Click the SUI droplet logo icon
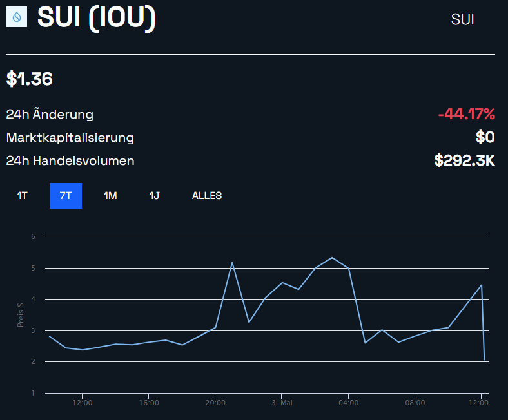The image size is (508, 420). pyautogui.click(x=16, y=17)
